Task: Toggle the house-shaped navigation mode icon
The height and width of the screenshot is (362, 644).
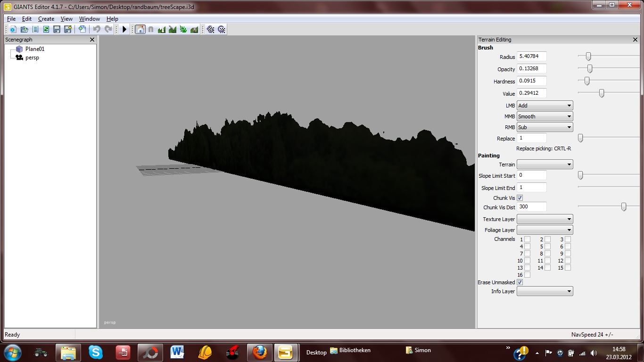Action: pyautogui.click(x=140, y=29)
